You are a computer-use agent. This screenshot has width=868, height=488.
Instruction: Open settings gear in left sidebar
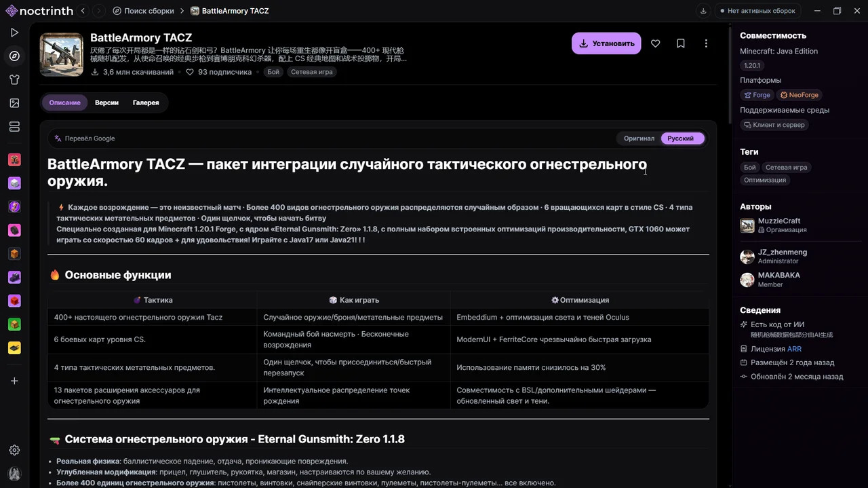(14, 451)
